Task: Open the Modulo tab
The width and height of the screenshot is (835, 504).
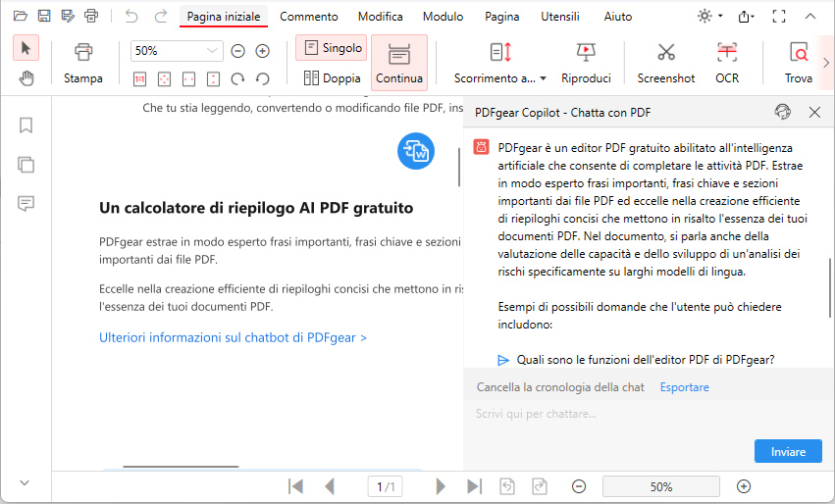Action: [x=444, y=17]
